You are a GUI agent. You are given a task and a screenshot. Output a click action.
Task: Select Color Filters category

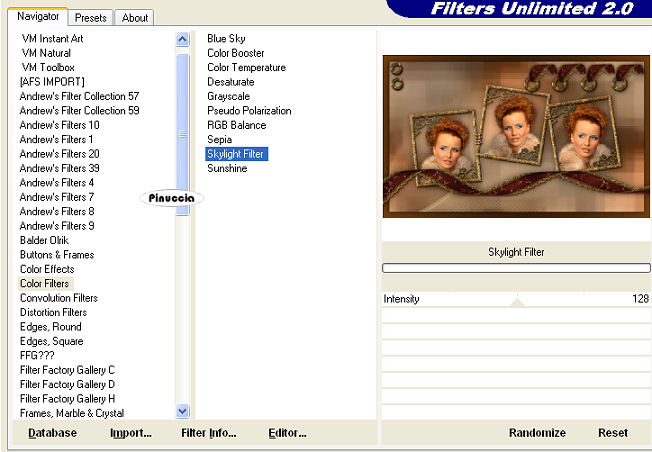coord(44,284)
